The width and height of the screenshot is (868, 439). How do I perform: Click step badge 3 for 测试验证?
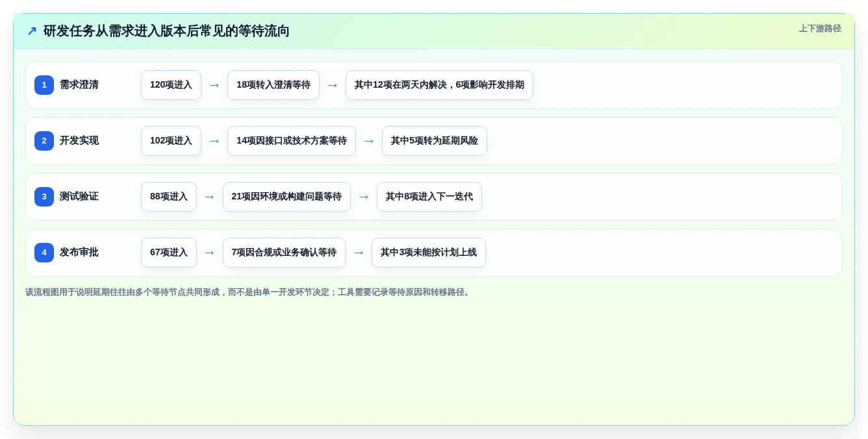click(x=44, y=197)
